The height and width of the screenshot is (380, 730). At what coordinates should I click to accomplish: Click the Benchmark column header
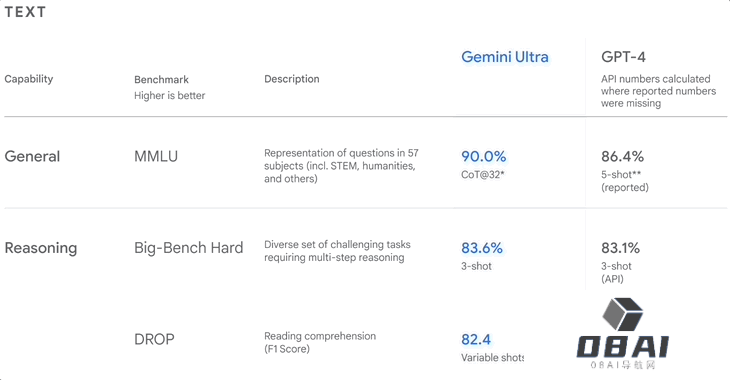pyautogui.click(x=162, y=80)
